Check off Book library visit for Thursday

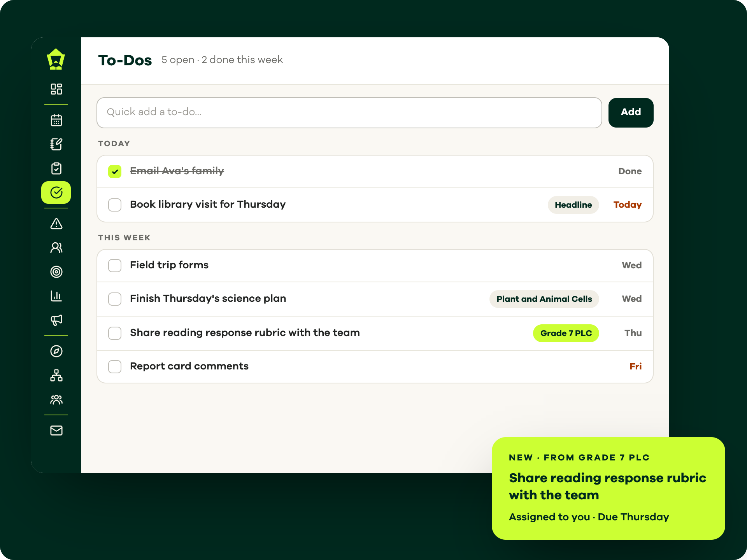[x=115, y=205]
